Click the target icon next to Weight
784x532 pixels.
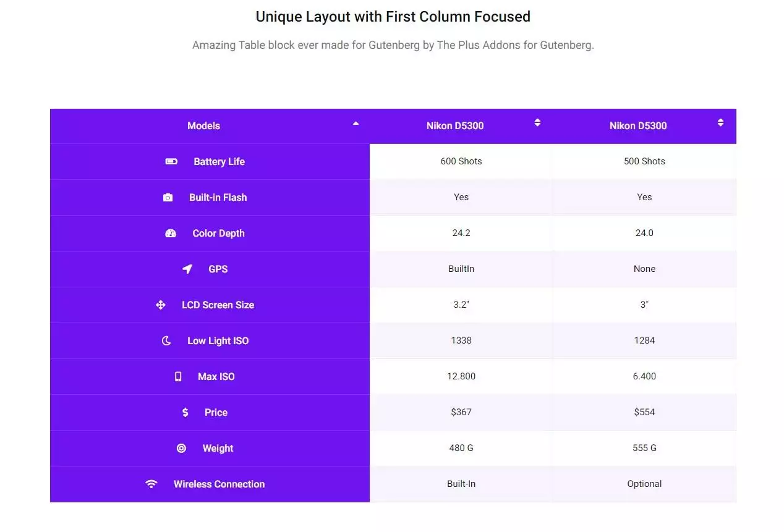pyautogui.click(x=181, y=448)
